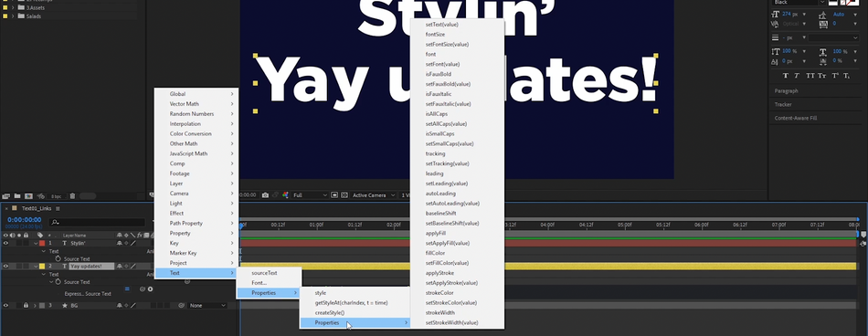This screenshot has width=868, height=336.
Task: Click the interpret footage icon in Project panel
Action: pyautogui.click(x=6, y=196)
